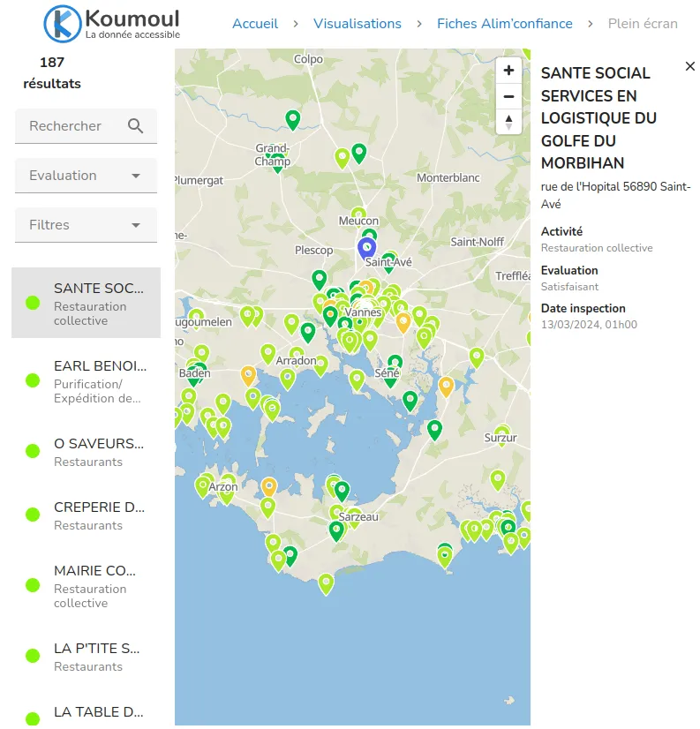This screenshot has height=729, width=700.
Task: Click the dark green marker west of Arradon
Action: coord(308,332)
